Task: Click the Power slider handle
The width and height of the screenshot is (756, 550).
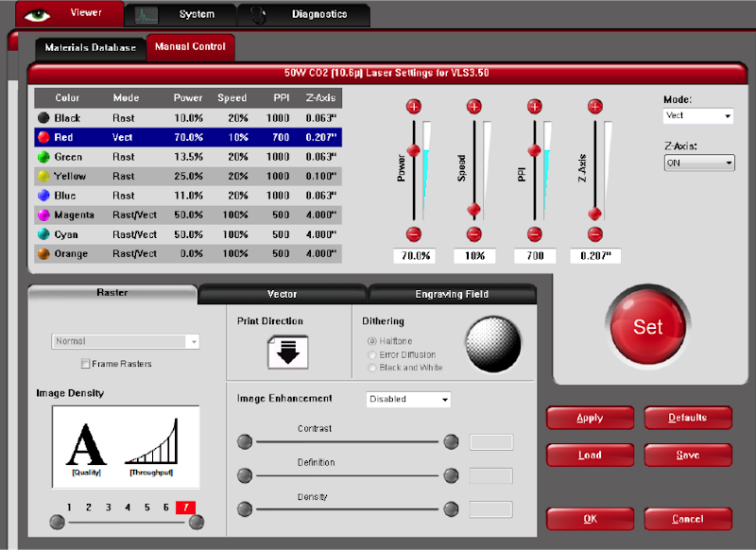Action: pos(414,150)
